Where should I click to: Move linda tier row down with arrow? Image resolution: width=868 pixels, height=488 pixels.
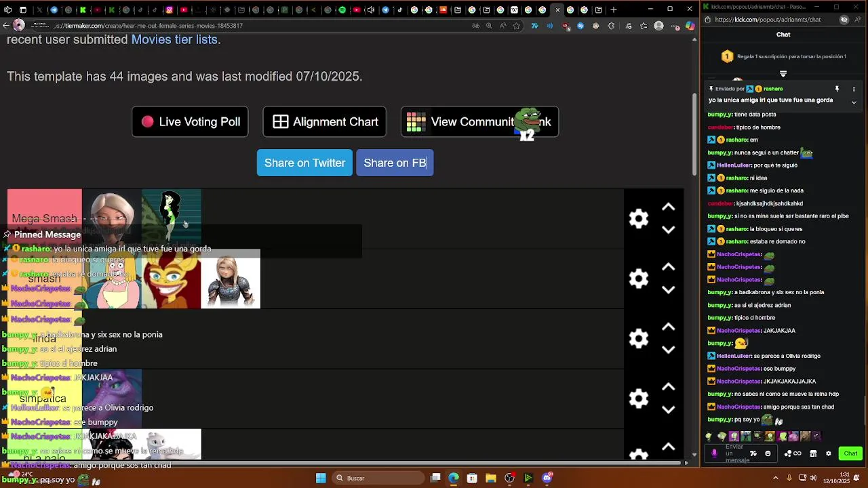point(668,350)
